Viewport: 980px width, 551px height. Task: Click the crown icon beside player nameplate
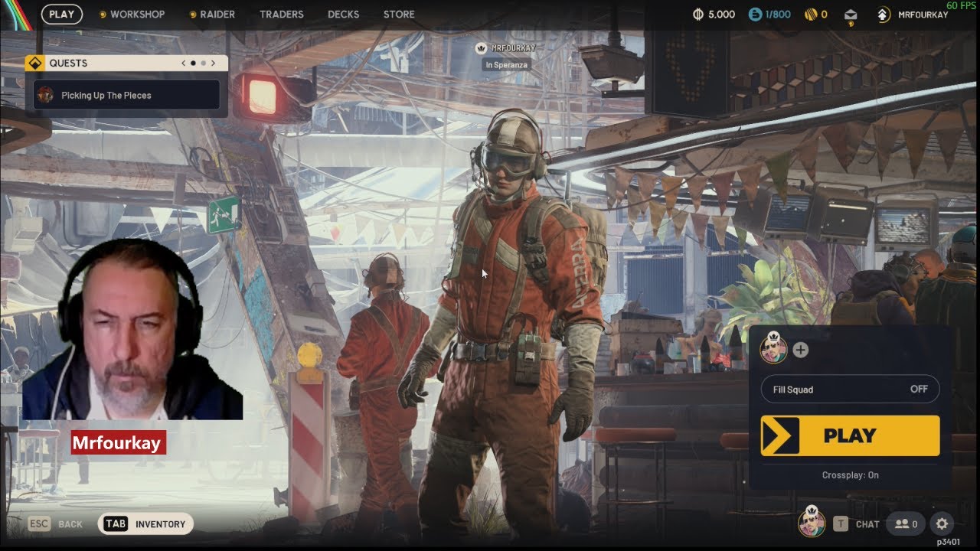(481, 47)
